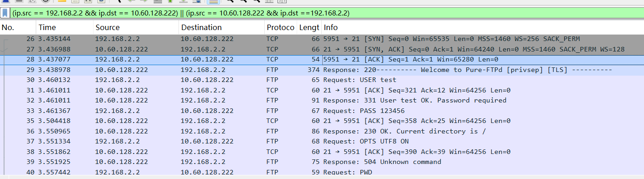Select the 230 OK Current directory response

click(322, 131)
